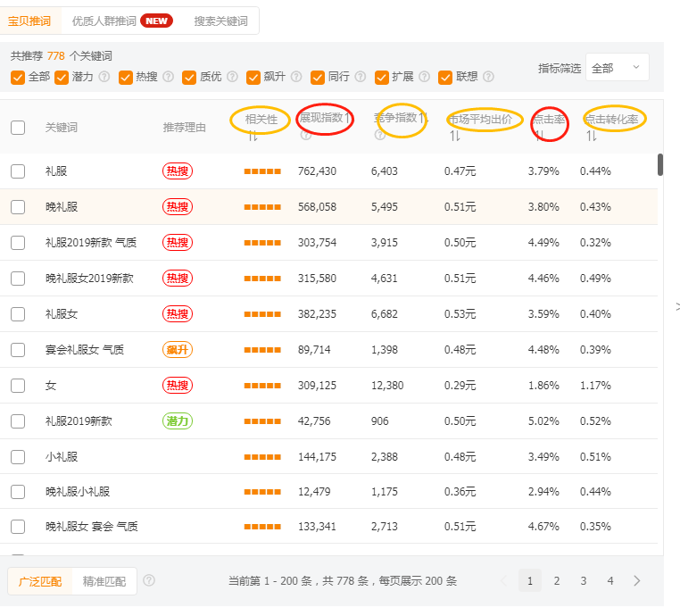Go to next page with right chevron

[637, 581]
